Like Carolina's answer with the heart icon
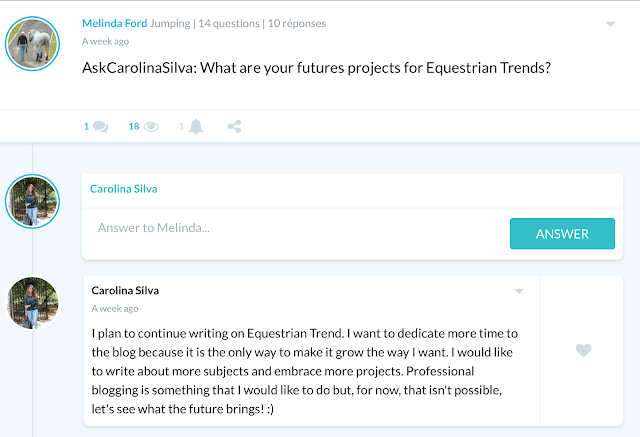 click(584, 350)
